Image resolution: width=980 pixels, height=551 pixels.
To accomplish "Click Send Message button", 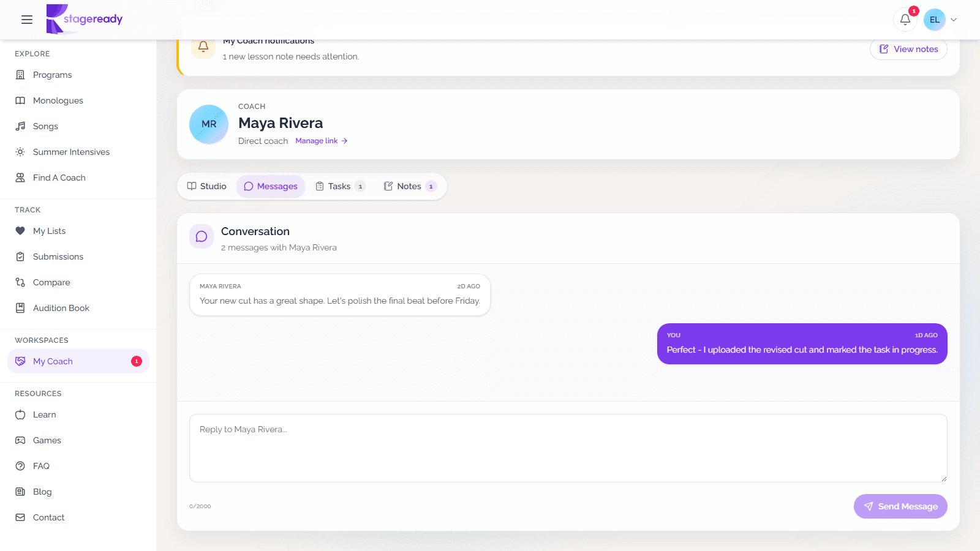I will pyautogui.click(x=900, y=506).
